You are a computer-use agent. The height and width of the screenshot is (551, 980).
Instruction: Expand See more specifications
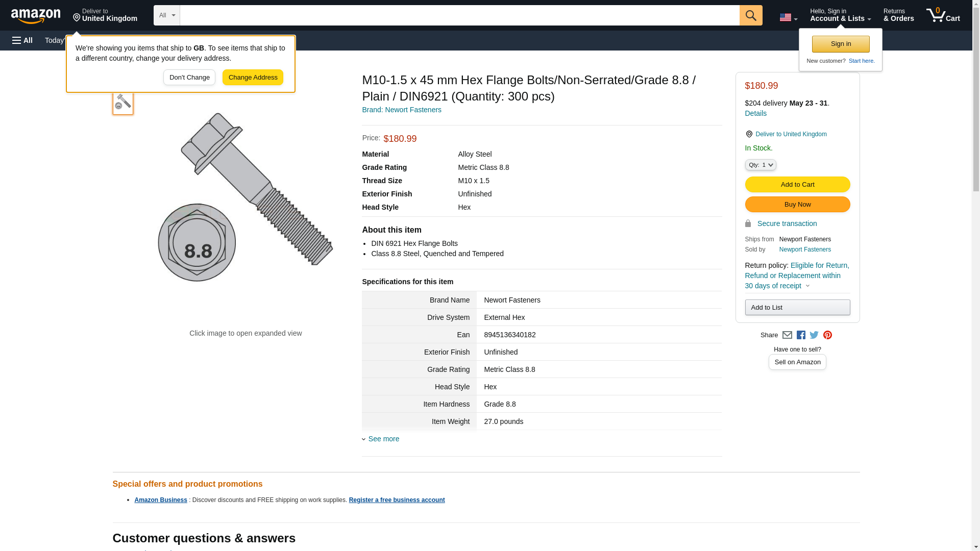(383, 439)
